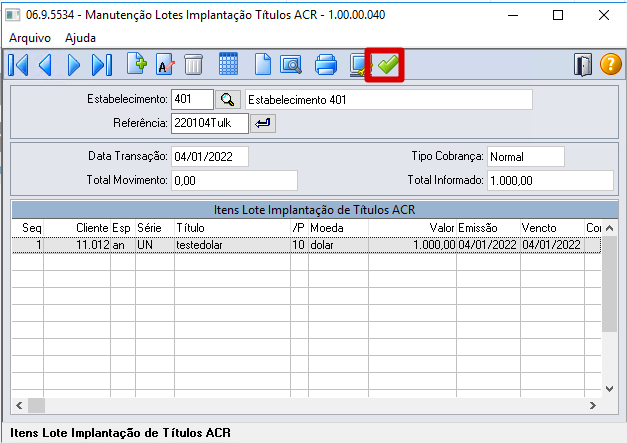Click the Seq column header

pyautogui.click(x=28, y=228)
